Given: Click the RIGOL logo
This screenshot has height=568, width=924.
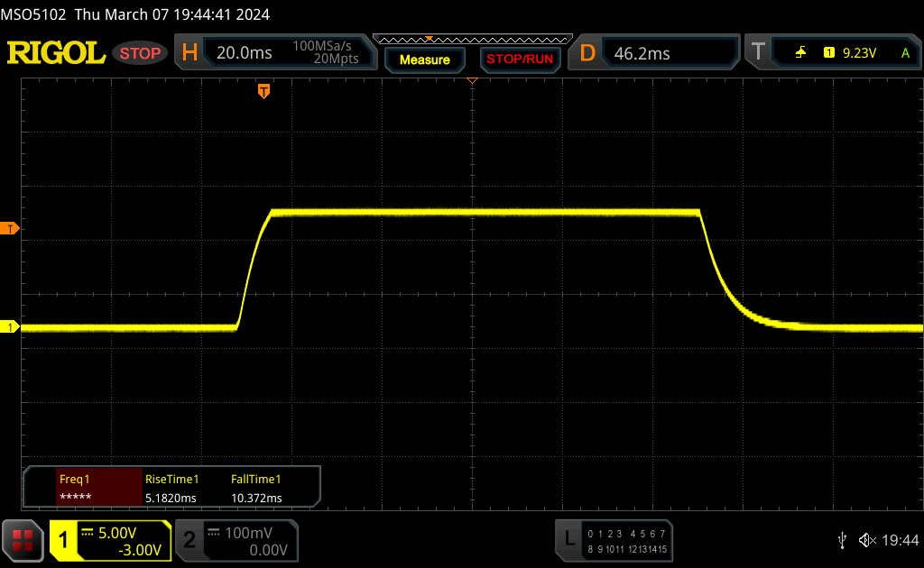Looking at the screenshot, I should 56,53.
